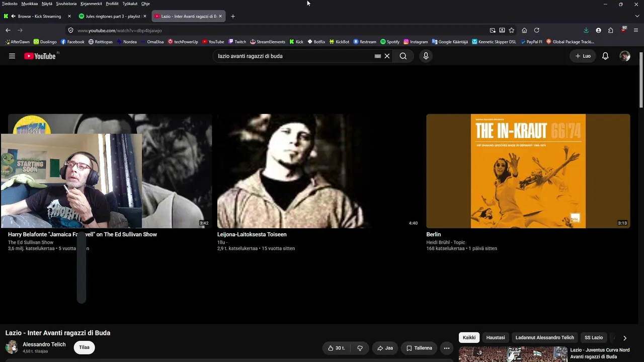This screenshot has height=362, width=644.
Task: Open the Heidi Brühl - Topic channel
Action: click(446, 242)
